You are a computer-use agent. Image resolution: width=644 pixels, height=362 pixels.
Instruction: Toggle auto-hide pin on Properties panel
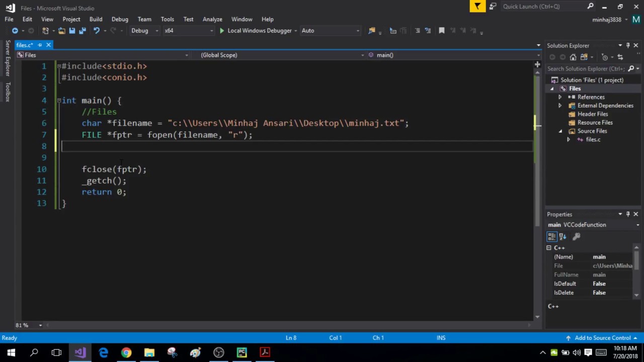[x=627, y=214]
